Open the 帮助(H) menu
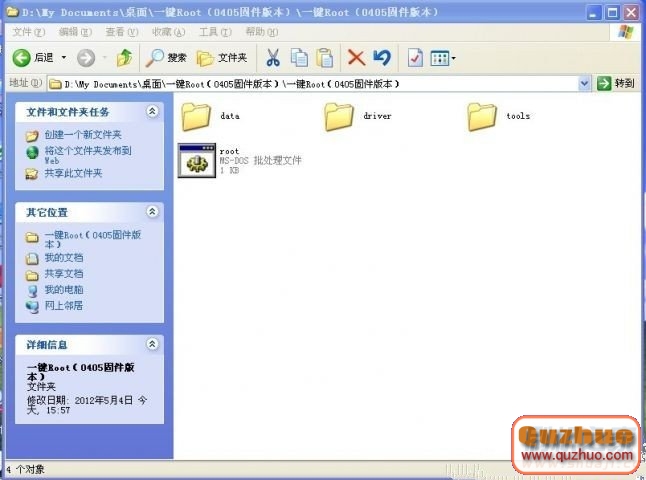This screenshot has height=480, width=646. coord(262,32)
